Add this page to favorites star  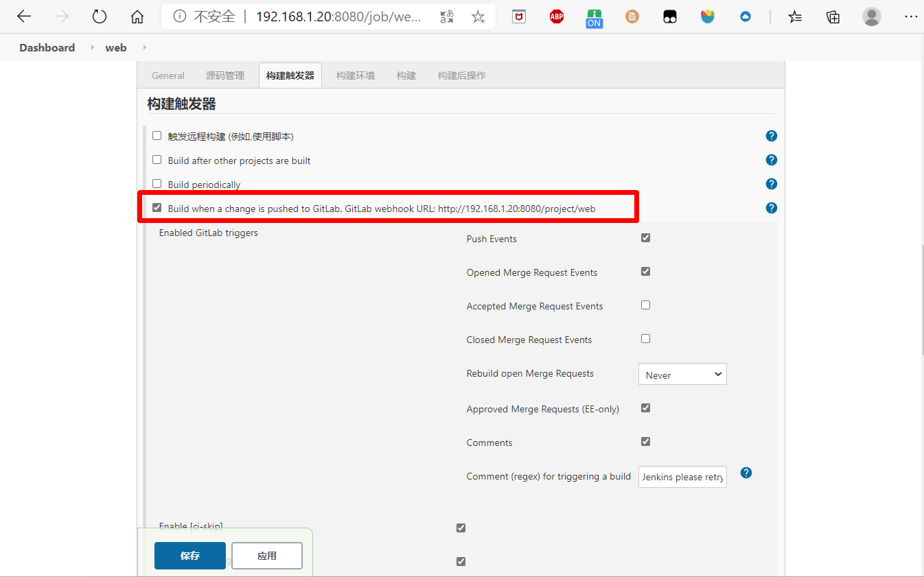pyautogui.click(x=478, y=16)
